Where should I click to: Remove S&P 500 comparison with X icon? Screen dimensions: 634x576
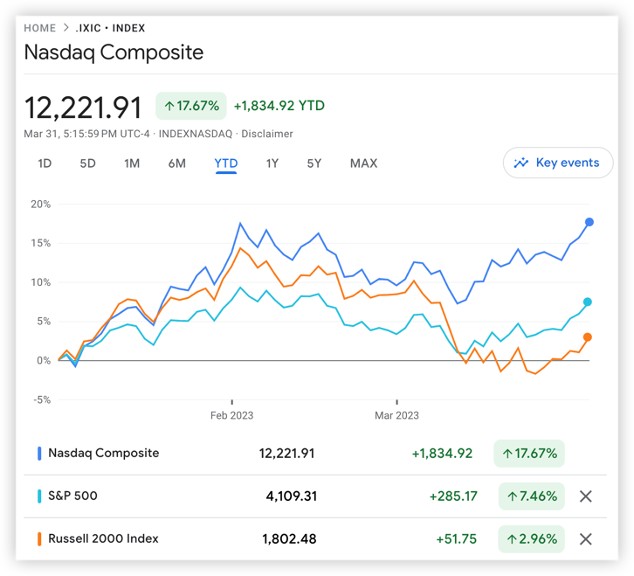tap(586, 495)
